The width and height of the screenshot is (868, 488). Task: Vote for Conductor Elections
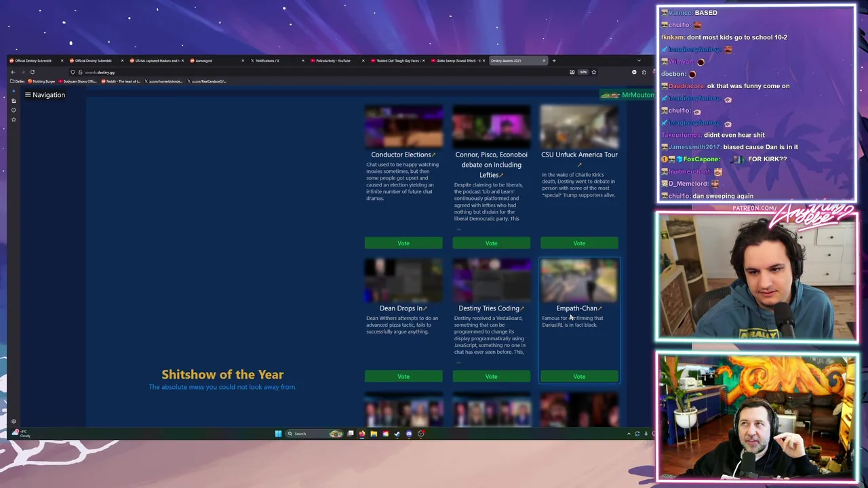click(x=403, y=243)
